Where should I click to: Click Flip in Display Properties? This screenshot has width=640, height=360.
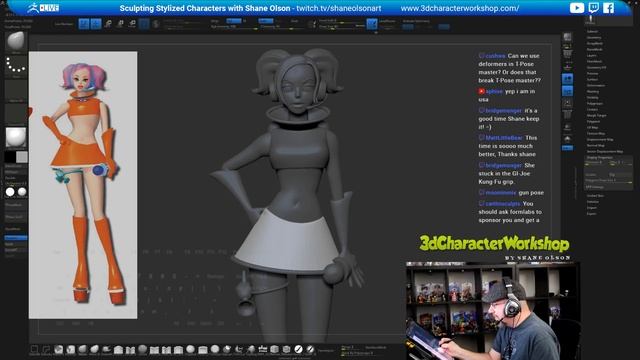621,175
